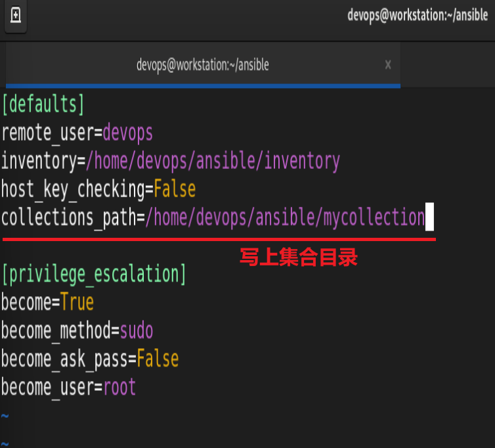Screen dimensions: 495x448
Task: Click the host_key_checking=False line
Action: pos(98,190)
